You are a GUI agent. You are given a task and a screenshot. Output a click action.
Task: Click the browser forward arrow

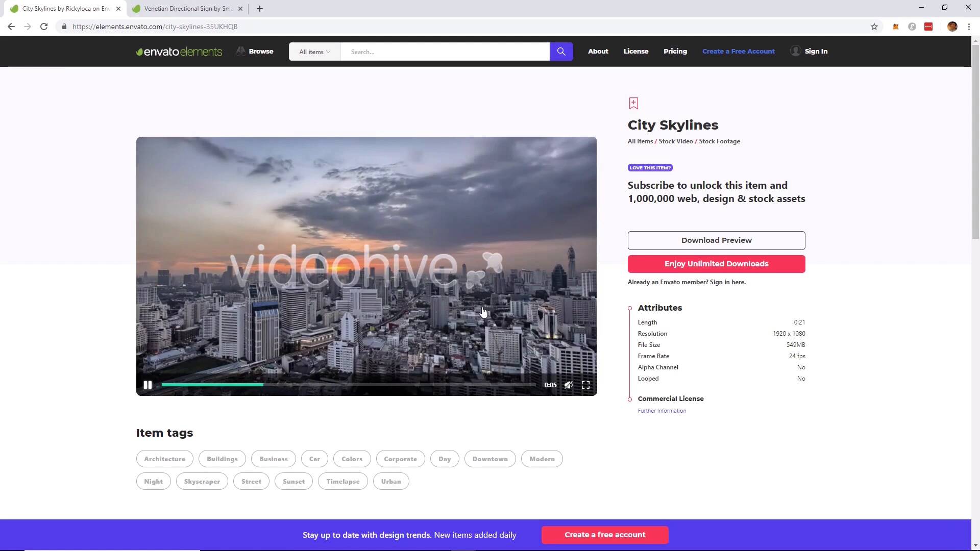28,27
